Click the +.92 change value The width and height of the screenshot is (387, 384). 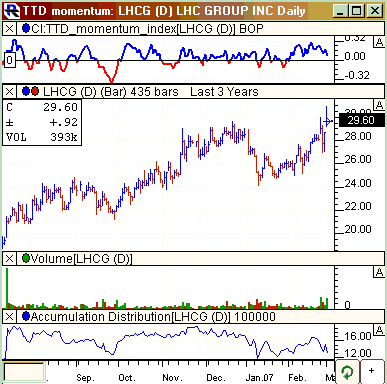64,122
